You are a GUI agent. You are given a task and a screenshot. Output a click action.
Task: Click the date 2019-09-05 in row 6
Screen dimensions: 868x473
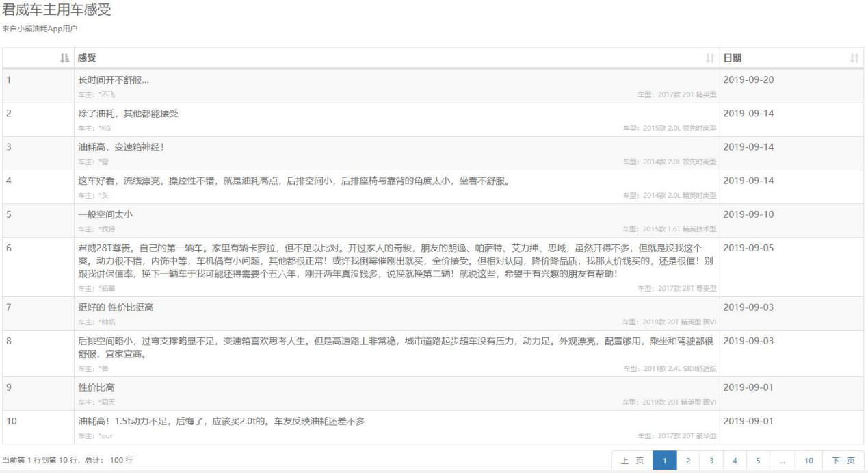[748, 248]
